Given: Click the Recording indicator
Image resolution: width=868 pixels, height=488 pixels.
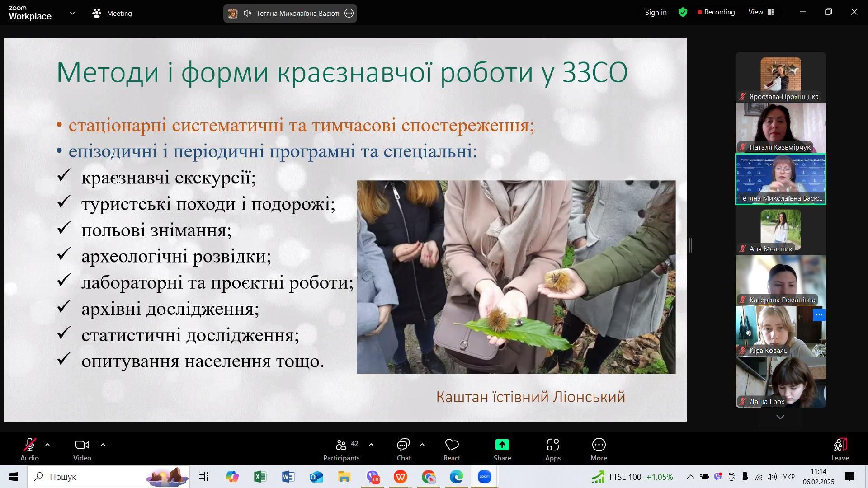Looking at the screenshot, I should [717, 12].
